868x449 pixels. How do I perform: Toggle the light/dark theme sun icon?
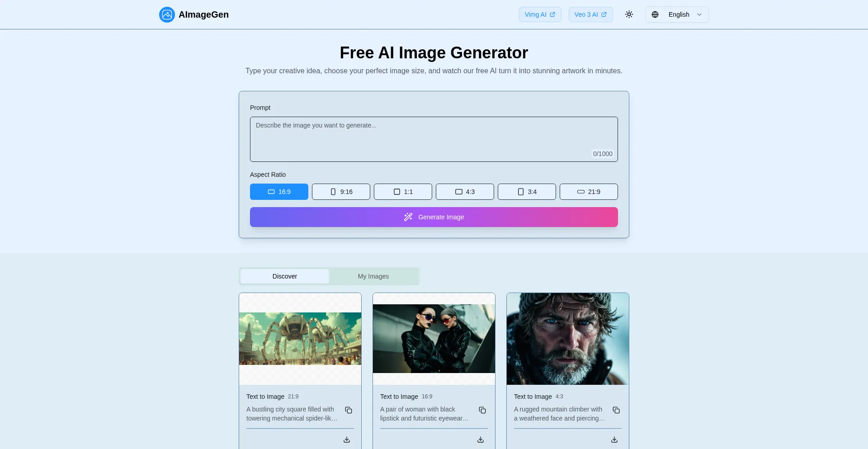[629, 14]
